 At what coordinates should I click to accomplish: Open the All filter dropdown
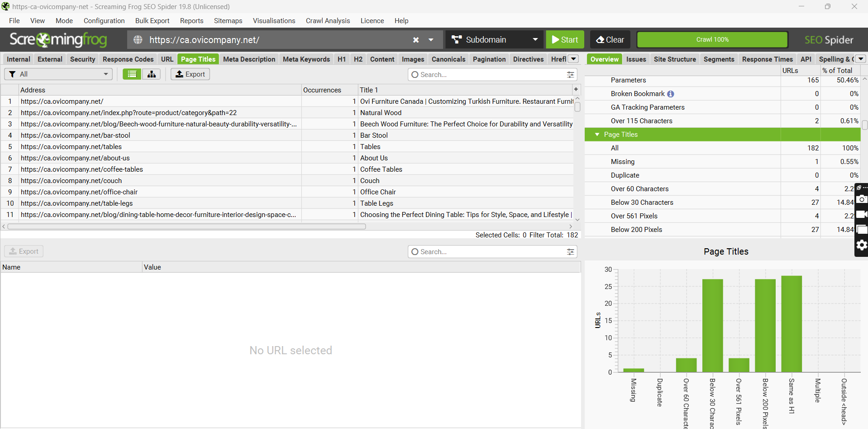58,74
